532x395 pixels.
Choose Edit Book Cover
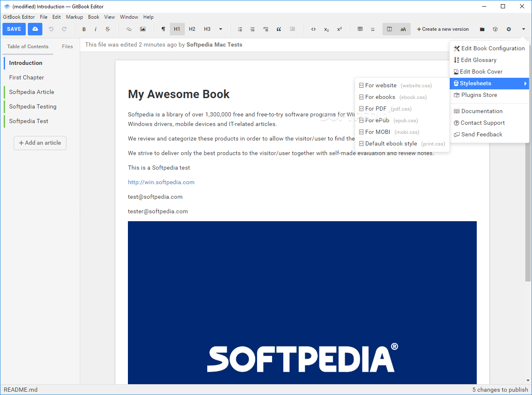(x=489, y=72)
